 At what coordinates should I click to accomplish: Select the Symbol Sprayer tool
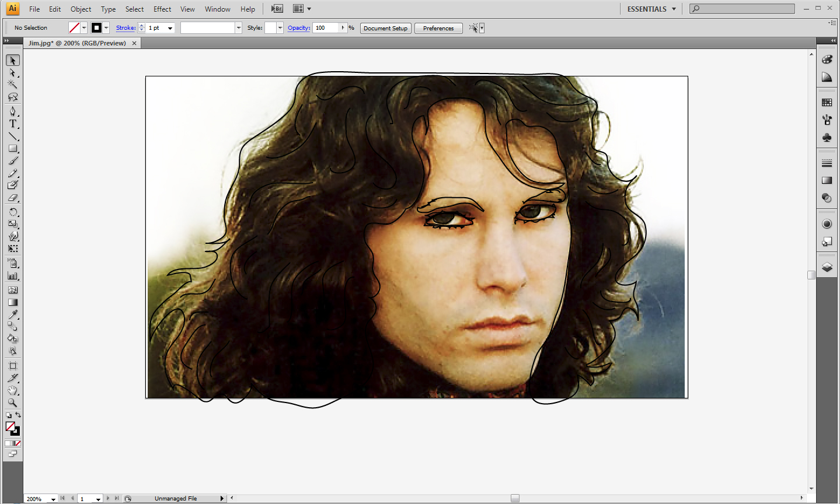13,263
